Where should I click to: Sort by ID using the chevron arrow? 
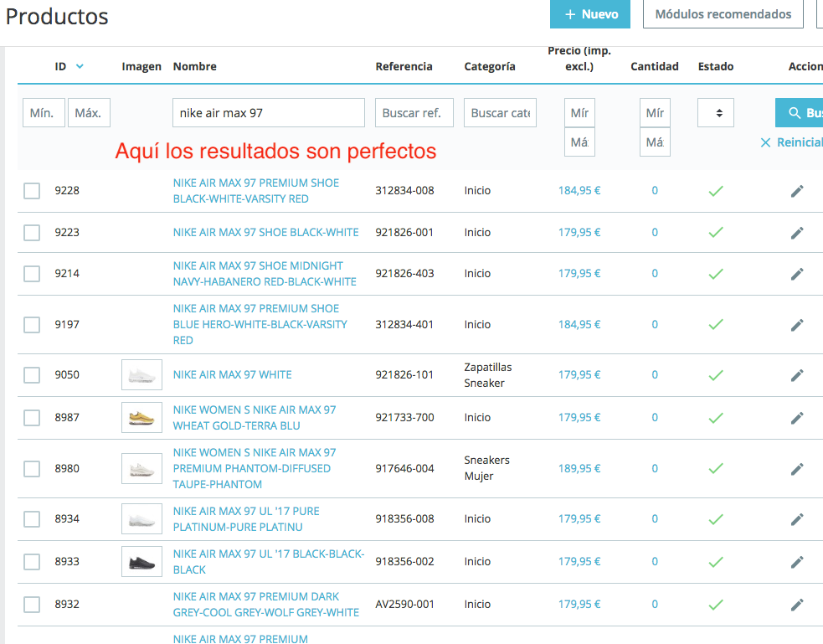[x=80, y=66]
